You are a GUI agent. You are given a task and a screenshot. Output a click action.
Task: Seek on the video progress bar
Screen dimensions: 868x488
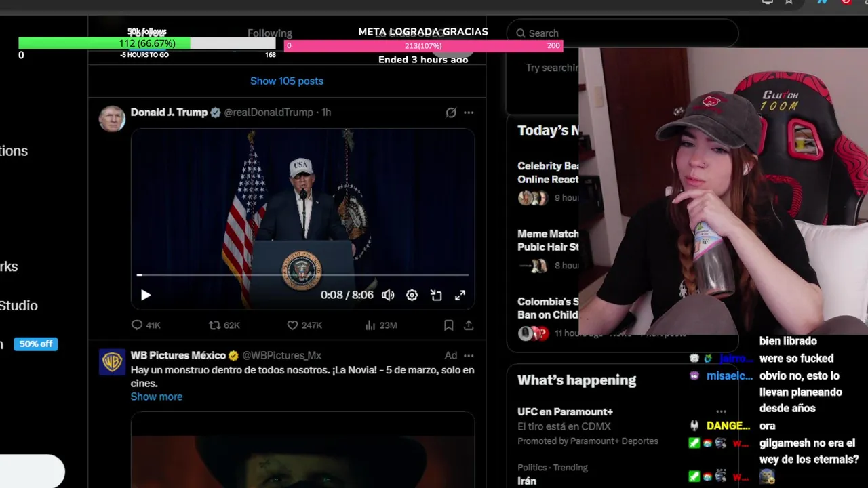(302, 275)
